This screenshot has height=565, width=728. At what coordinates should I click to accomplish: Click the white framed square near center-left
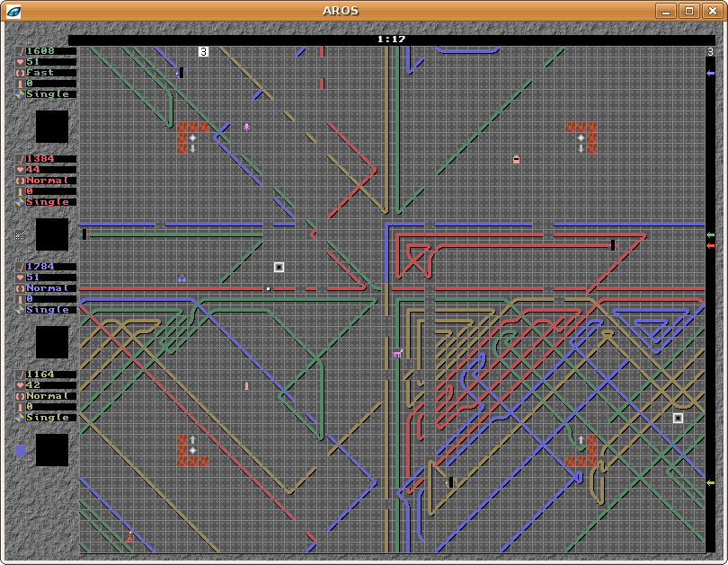279,267
